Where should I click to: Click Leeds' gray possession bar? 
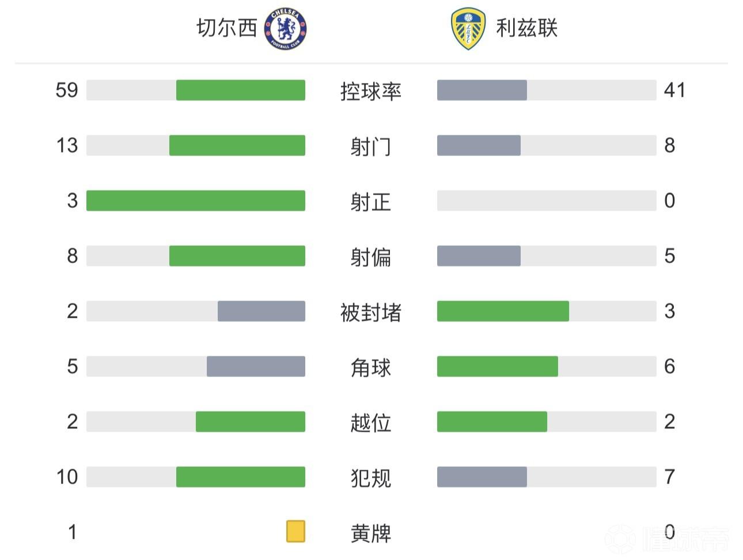(482, 90)
